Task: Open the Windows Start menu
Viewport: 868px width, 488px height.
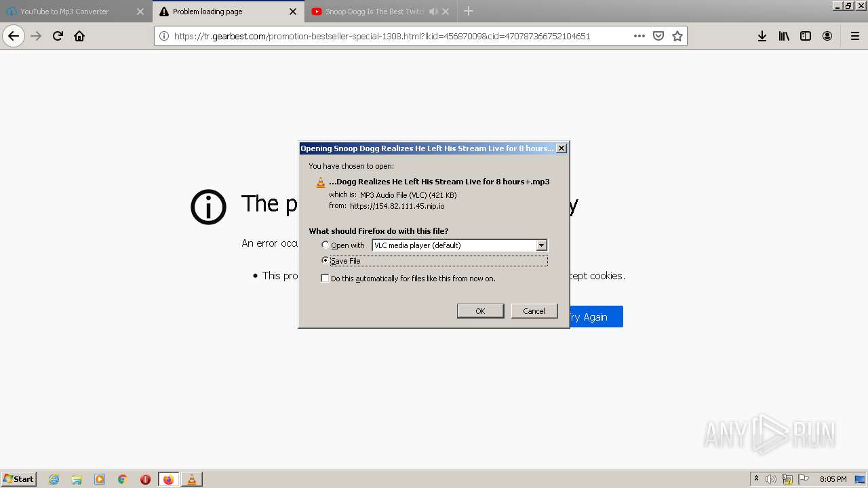Action: [x=18, y=479]
